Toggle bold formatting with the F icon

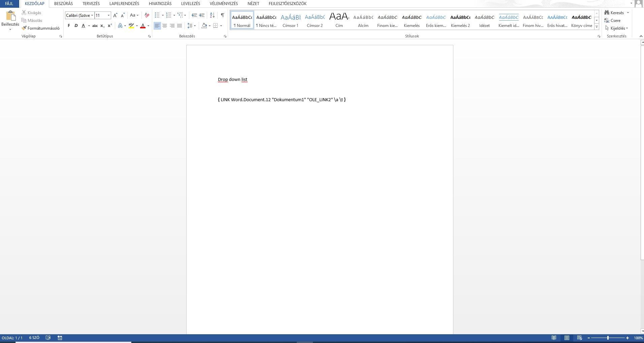69,26
